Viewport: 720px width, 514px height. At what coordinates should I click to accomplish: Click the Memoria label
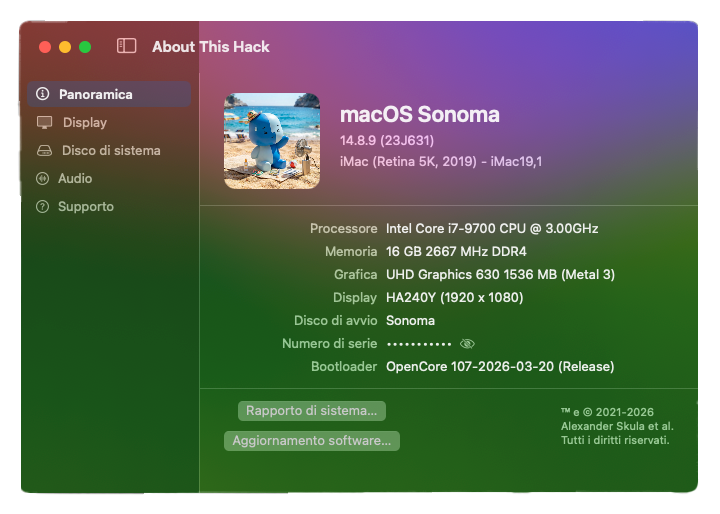coord(351,251)
